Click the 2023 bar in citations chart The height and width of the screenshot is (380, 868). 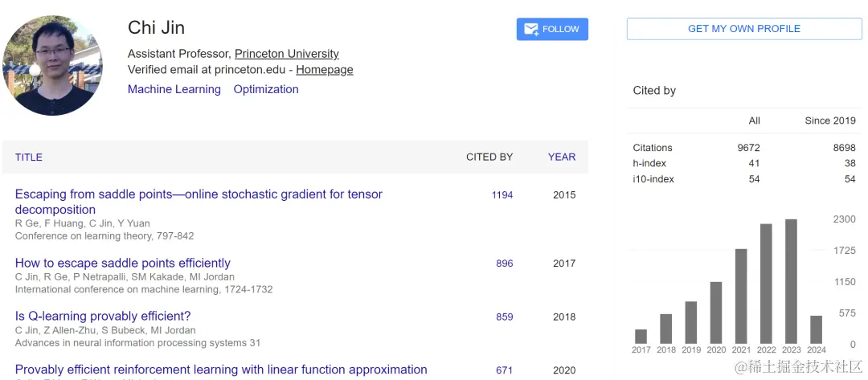point(791,281)
